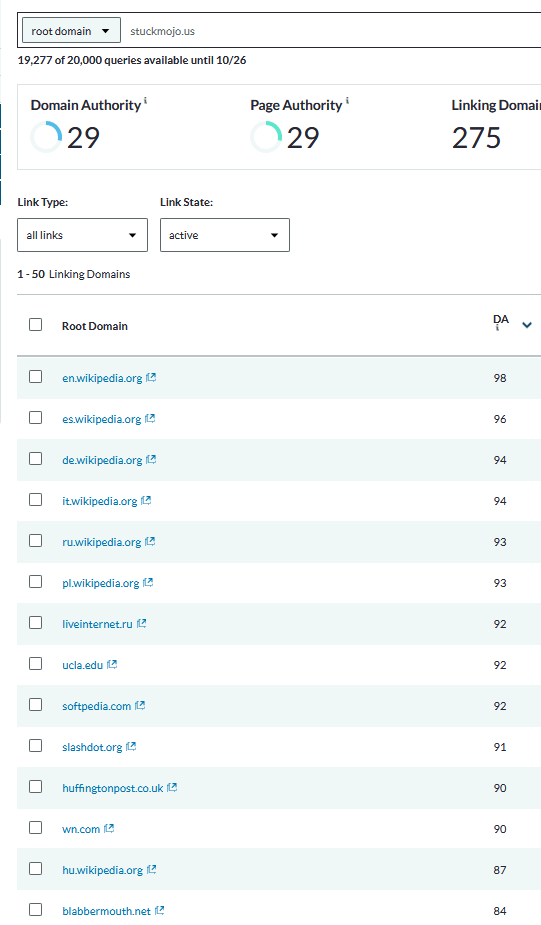Click the Page Authority info icon
Screen dimensions: 541x925
pyautogui.click(x=347, y=101)
